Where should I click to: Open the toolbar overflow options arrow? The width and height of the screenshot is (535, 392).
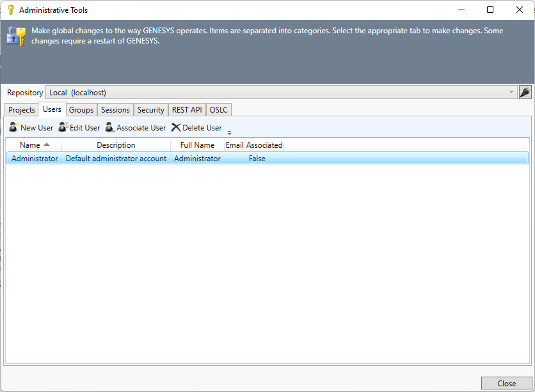(x=230, y=132)
